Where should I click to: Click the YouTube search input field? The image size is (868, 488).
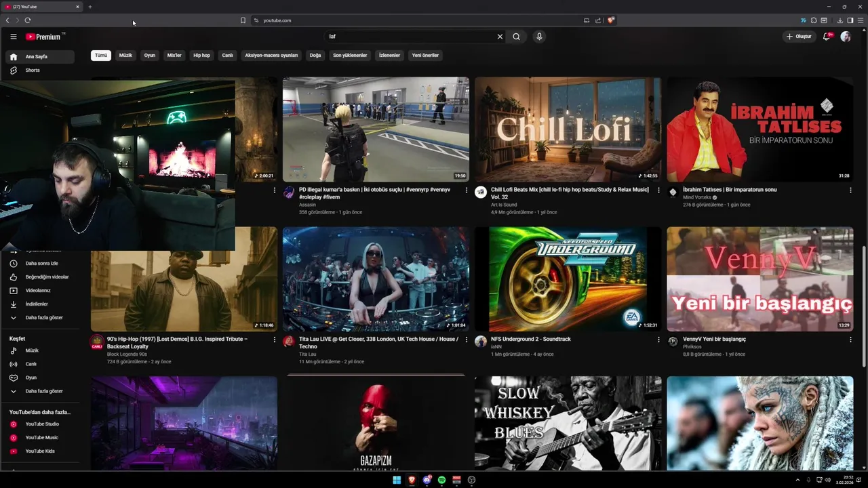410,37
